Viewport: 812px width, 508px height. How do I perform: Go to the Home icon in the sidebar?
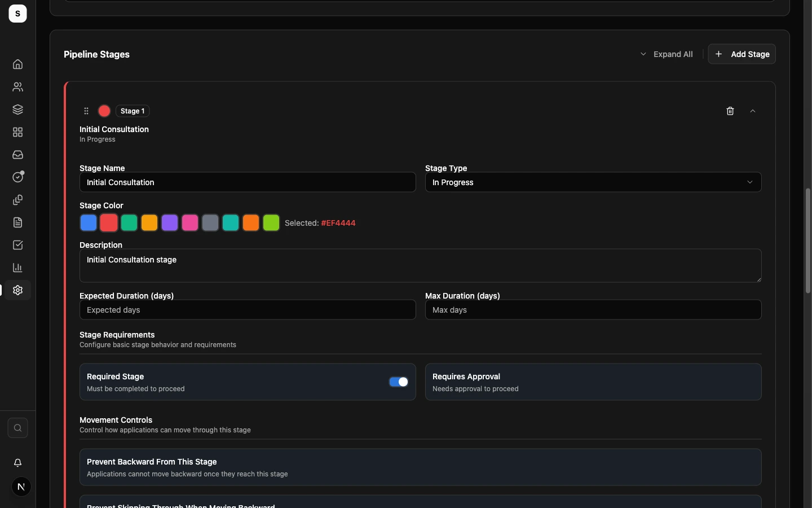click(17, 64)
